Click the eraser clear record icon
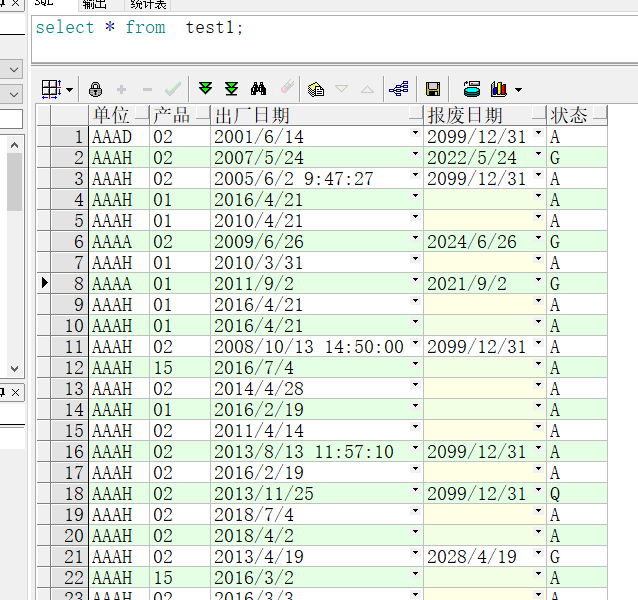638x600 pixels. 287,87
